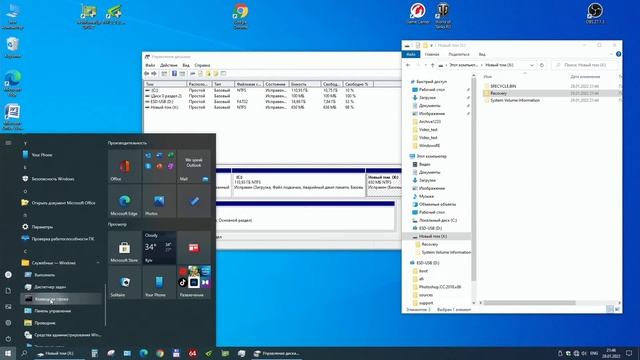The height and width of the screenshot is (360, 640).
Task: Open Вид menu in Disk Management
Action: (186, 65)
